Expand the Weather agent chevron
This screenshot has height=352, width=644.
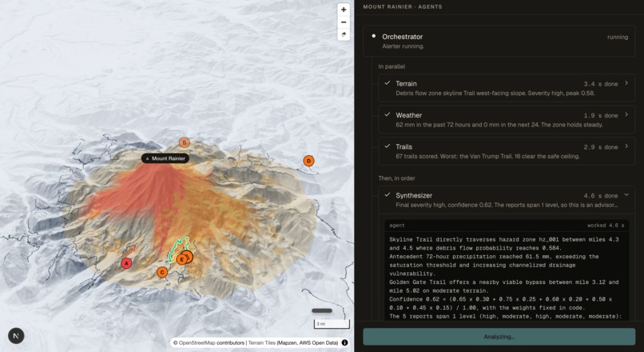click(626, 114)
